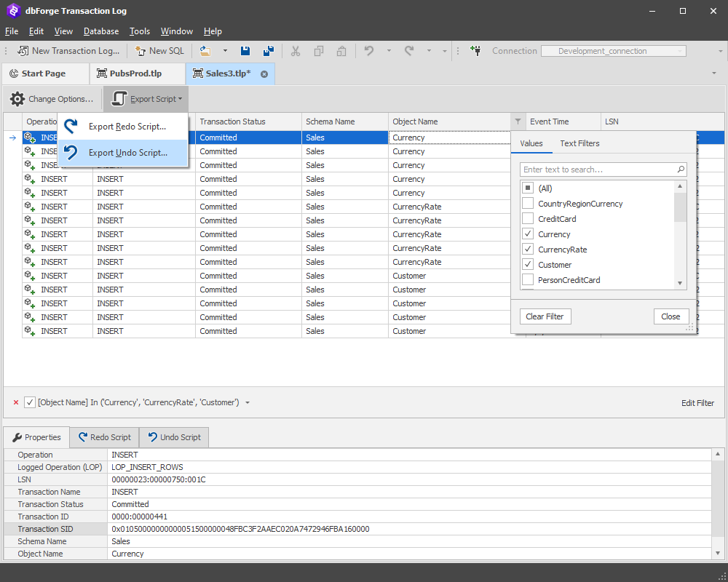Close the Sales3.tlp tab

(264, 73)
